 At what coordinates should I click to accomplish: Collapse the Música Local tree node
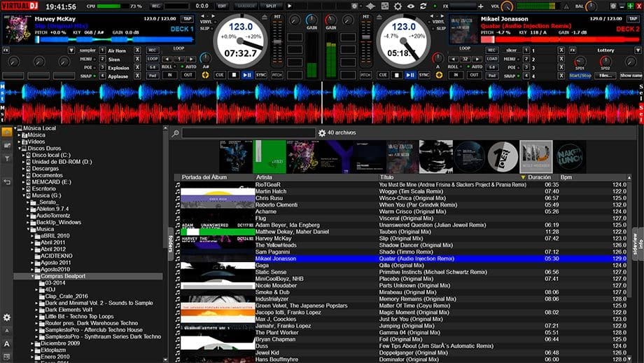coord(15,128)
